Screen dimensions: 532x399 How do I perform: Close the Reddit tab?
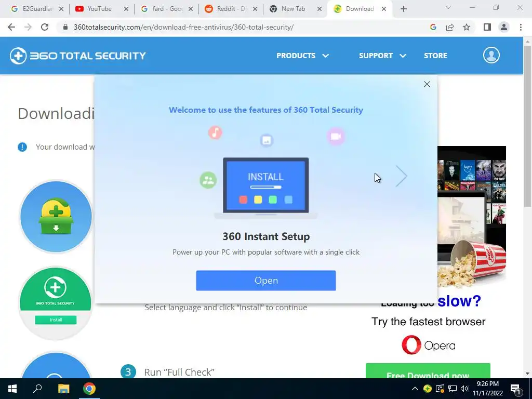(255, 9)
